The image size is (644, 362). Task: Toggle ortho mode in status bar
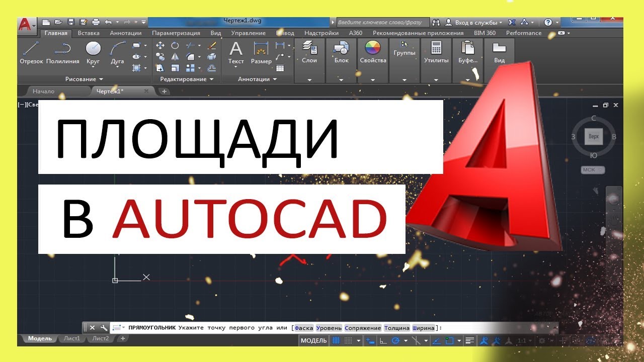tap(383, 340)
